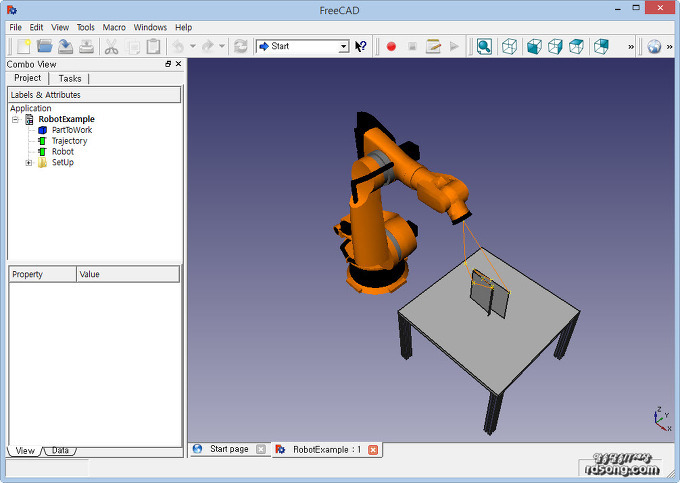Screen dimensions: 680x483
Task: Open the macros dialog with the notepad icon
Action: (x=433, y=46)
